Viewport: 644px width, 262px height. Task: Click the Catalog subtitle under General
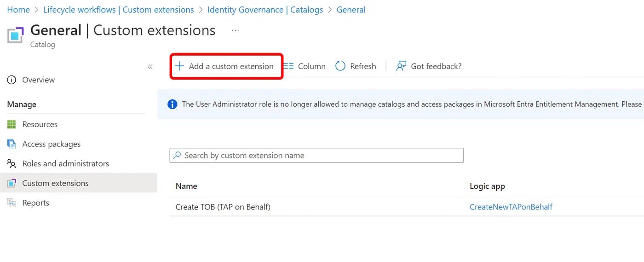[x=43, y=45]
